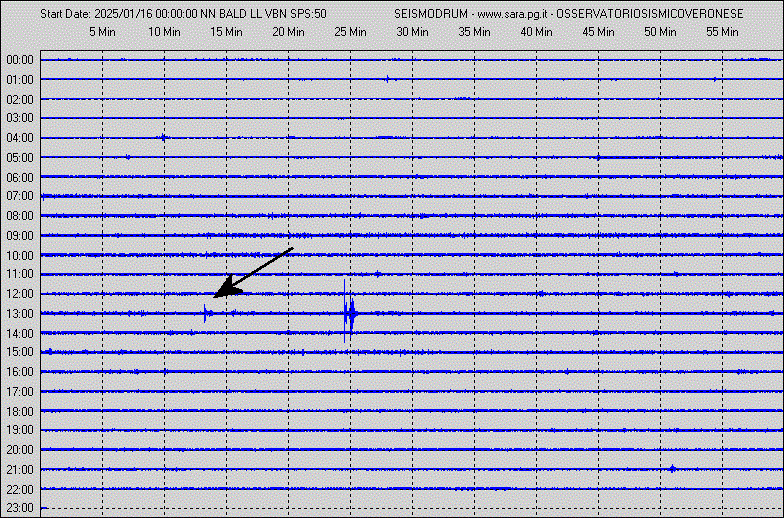784x518 pixels.
Task: Click the 55 Min column header
Action: pos(722,32)
